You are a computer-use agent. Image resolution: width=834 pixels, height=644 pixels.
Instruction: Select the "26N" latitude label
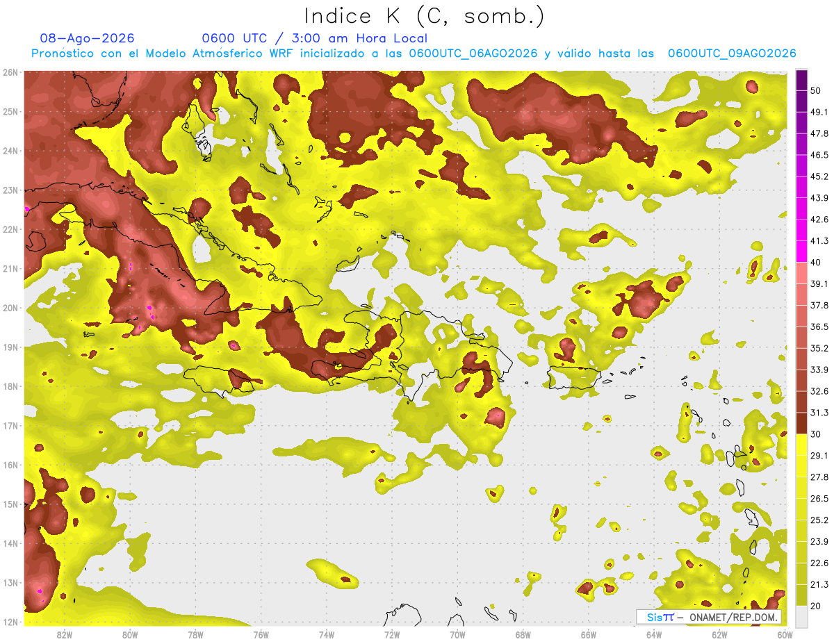point(10,72)
